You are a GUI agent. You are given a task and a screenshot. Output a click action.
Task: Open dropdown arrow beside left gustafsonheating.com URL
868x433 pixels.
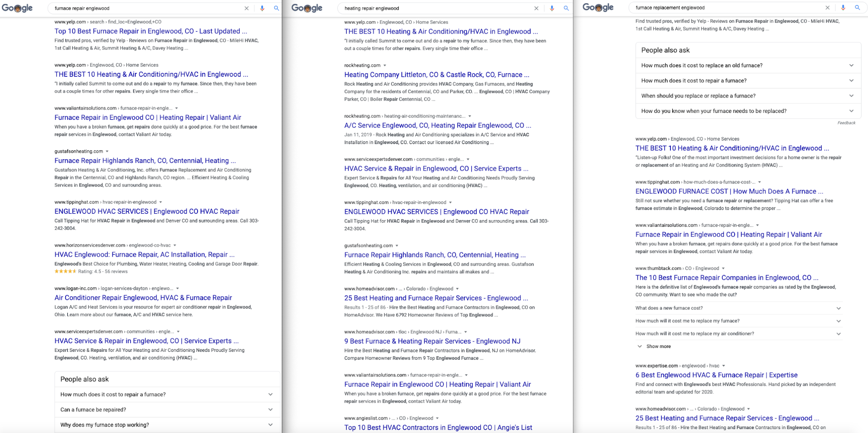[x=107, y=151]
